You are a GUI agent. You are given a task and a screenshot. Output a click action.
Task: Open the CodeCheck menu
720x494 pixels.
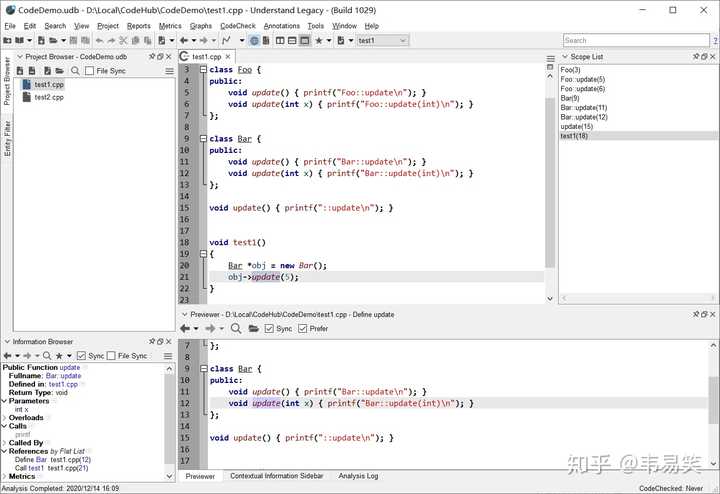pos(238,26)
